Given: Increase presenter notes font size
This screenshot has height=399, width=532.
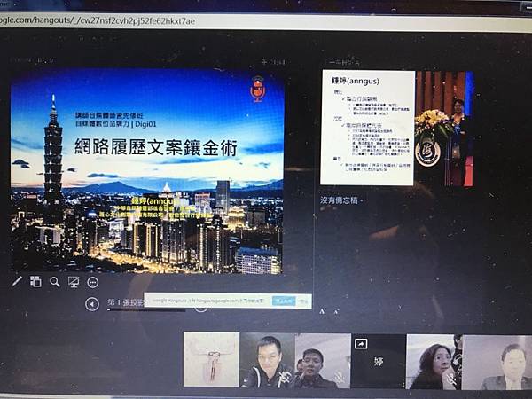Looking at the screenshot, I should 323,311.
